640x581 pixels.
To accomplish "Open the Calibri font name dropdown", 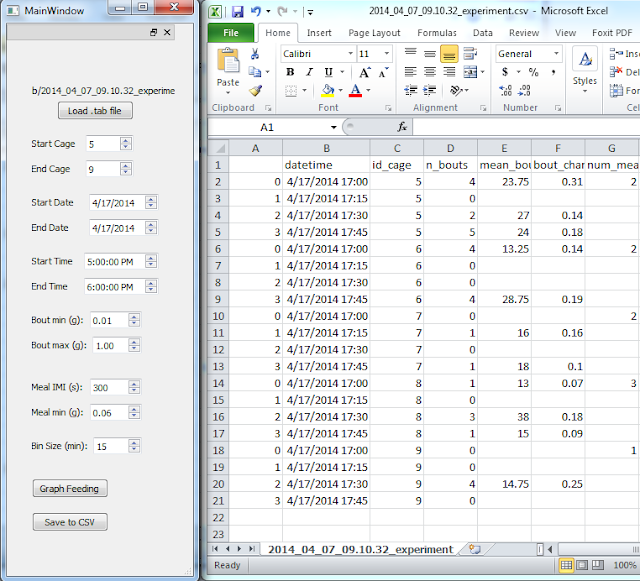I will (350, 53).
